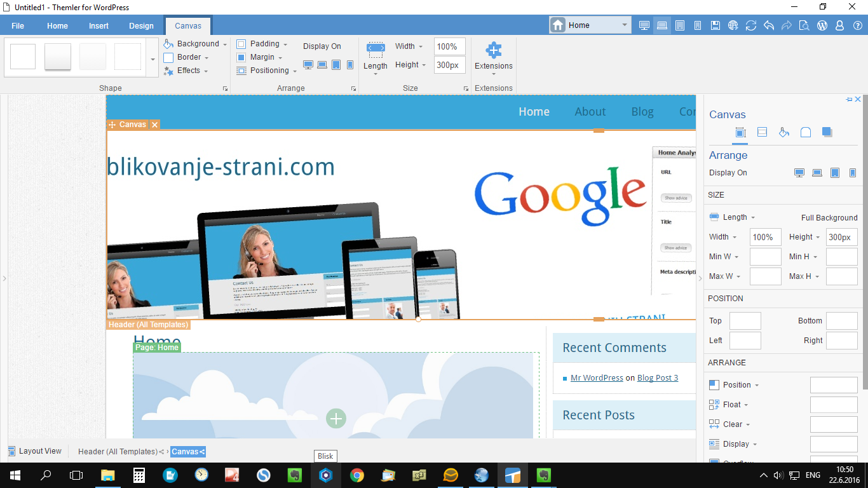868x488 pixels.
Task: Open the Extensions puzzle icon
Action: click(x=493, y=51)
